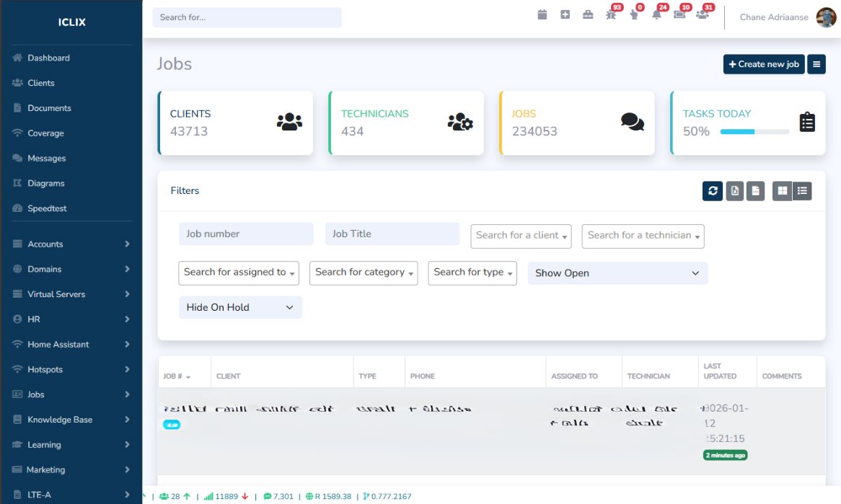Go to Speedtest in sidebar
The image size is (841, 504).
coord(47,208)
